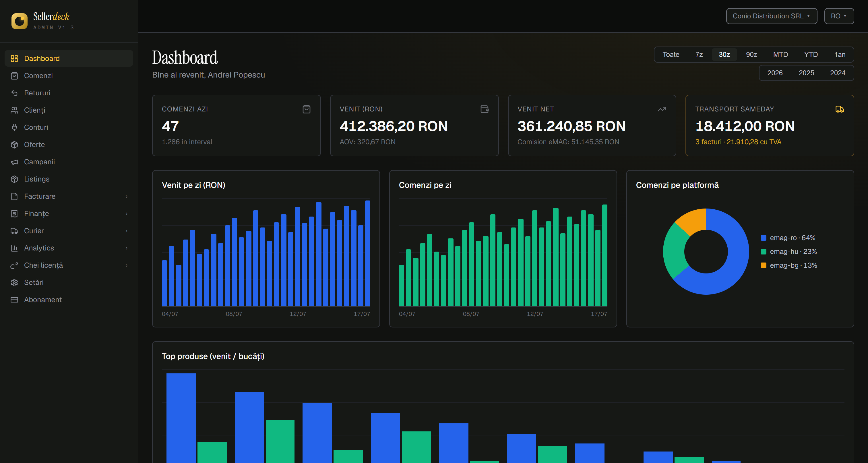The height and width of the screenshot is (463, 868).
Task: Select the 90z period filter
Action: point(751,55)
